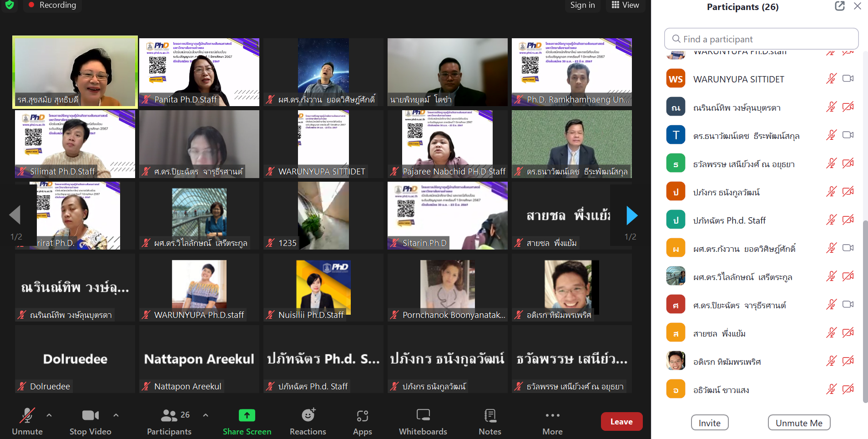Click muted mic icon for ณรินณ์ทิพ วงษ์ลุนบุตรดา
Image resolution: width=868 pixels, height=439 pixels.
point(831,107)
